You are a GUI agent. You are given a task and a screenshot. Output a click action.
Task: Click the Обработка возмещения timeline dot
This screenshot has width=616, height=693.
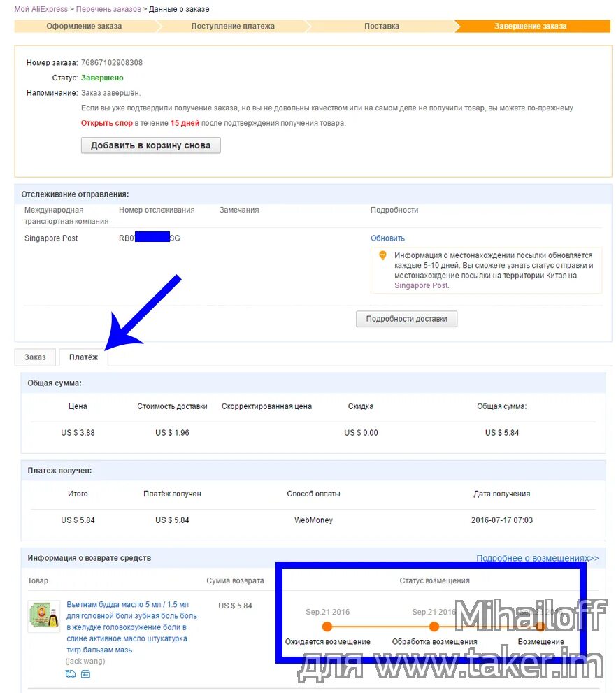[x=434, y=627]
